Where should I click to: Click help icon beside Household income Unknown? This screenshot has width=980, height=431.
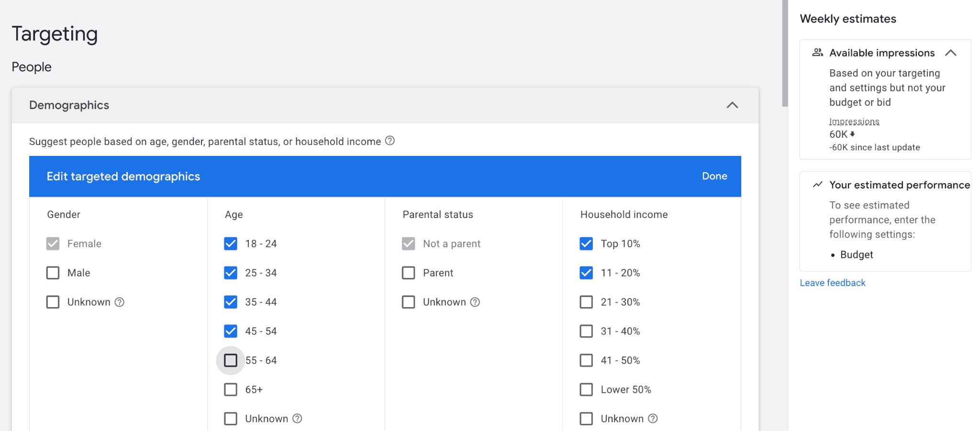[653, 419]
